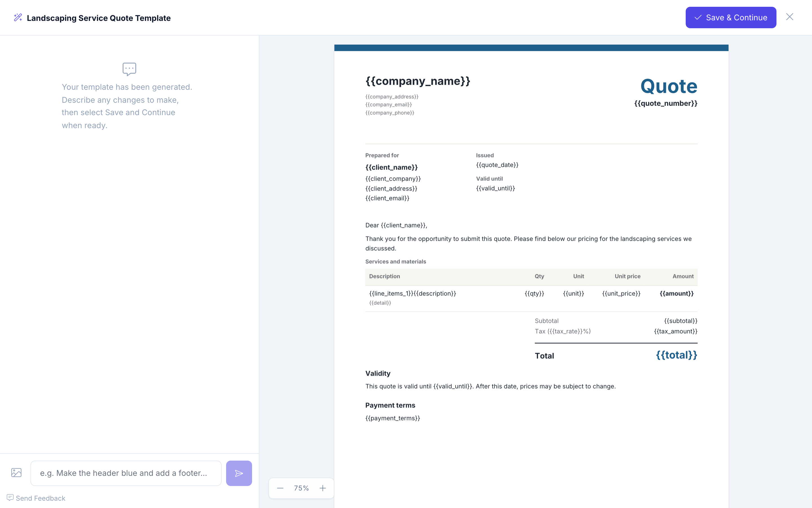Image resolution: width=812 pixels, height=508 pixels.
Task: Zoom out with the minus button
Action: point(280,488)
